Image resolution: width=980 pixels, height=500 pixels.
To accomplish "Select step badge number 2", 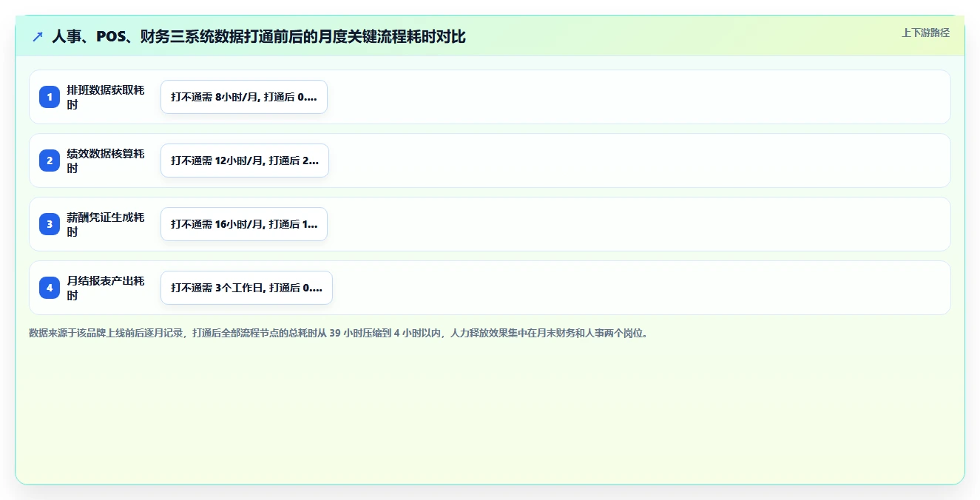I will (x=50, y=161).
